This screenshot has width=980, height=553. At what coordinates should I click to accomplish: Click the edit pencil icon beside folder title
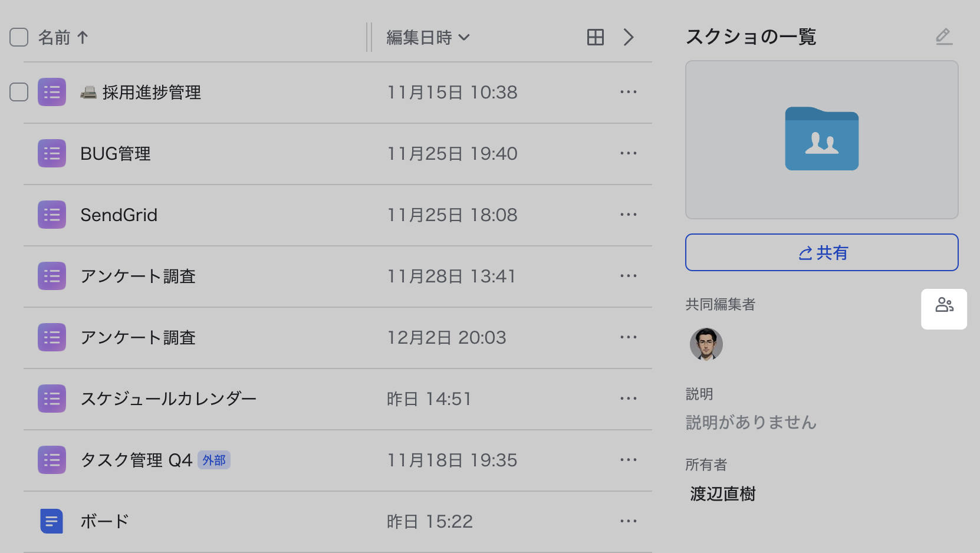[943, 37]
